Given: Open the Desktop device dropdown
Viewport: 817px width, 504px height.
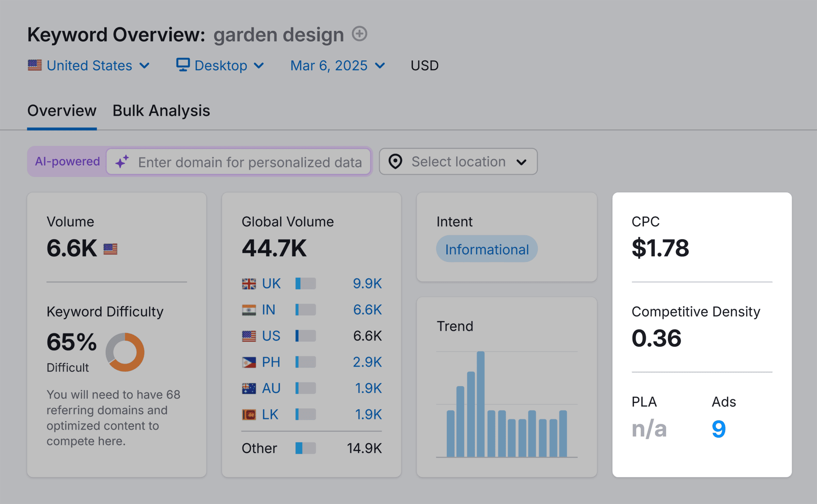Looking at the screenshot, I should tap(221, 65).
